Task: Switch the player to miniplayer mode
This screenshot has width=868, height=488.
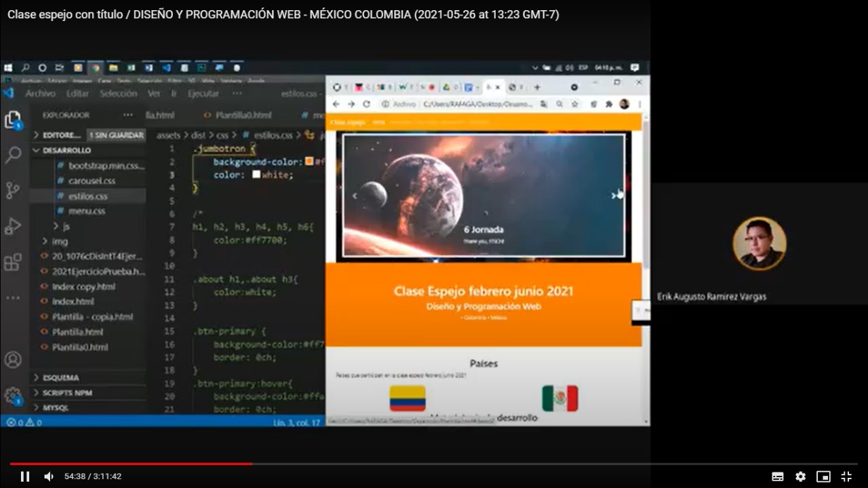Action: coord(823,476)
